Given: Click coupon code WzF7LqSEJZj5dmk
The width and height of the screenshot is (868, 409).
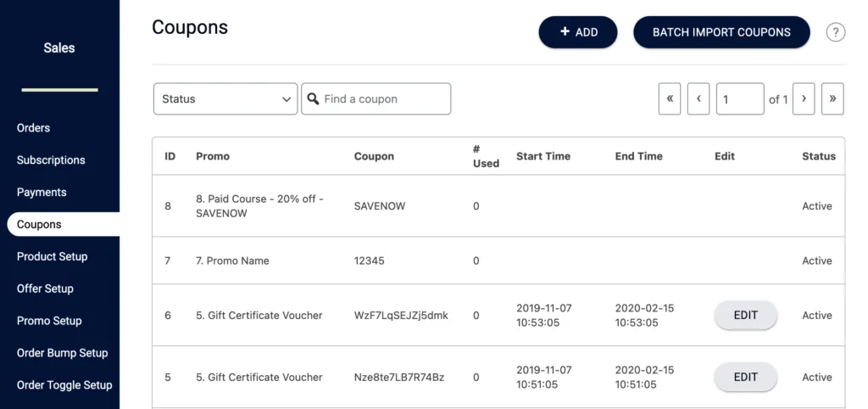Looking at the screenshot, I should point(401,316).
